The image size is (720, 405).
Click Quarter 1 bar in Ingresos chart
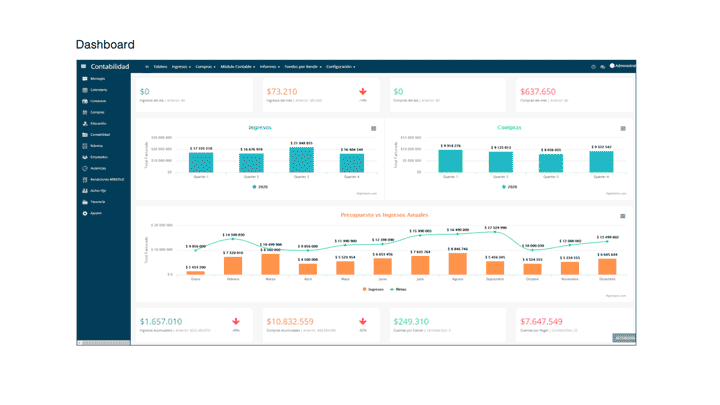[x=201, y=163]
